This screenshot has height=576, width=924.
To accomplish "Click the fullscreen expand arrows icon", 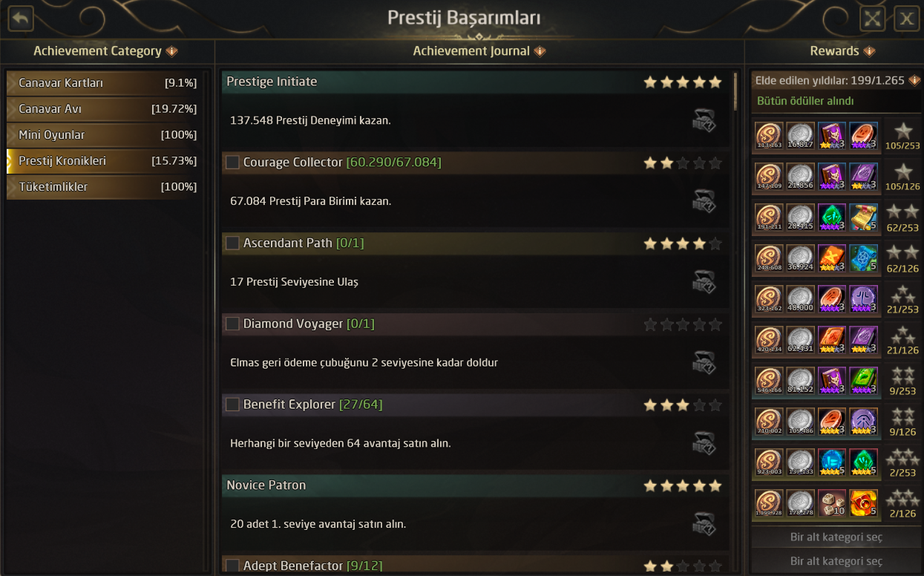I will (x=872, y=19).
